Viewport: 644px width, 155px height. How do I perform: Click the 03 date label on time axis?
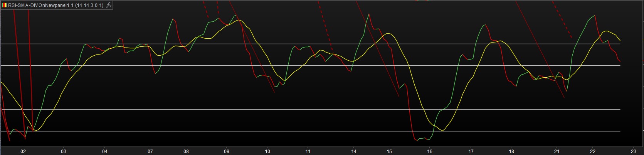[x=64, y=152]
